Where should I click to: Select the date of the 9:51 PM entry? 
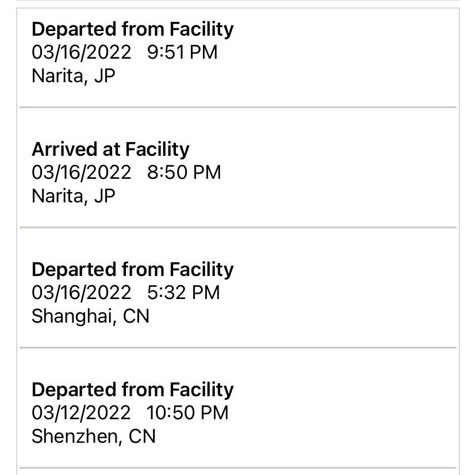81,52
